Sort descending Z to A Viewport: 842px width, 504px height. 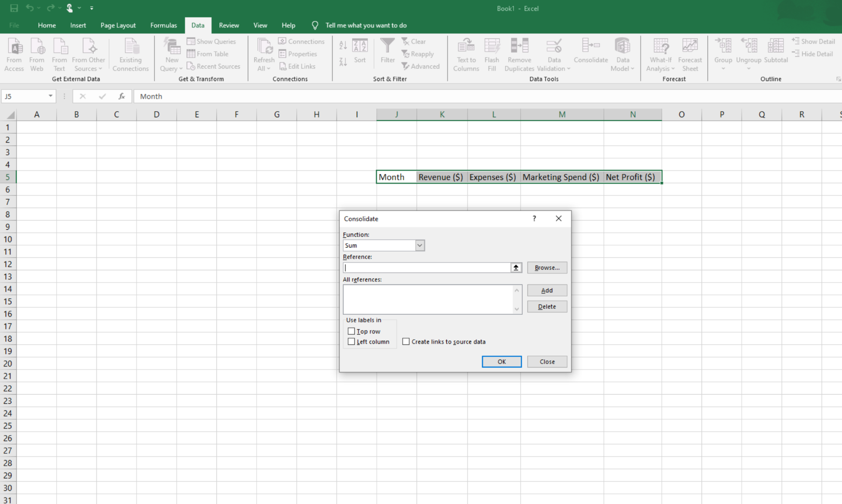343,61
